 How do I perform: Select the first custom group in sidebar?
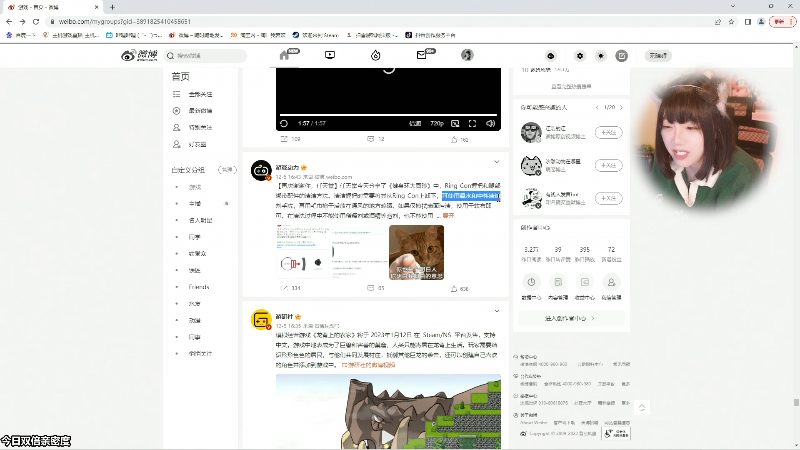[195, 187]
